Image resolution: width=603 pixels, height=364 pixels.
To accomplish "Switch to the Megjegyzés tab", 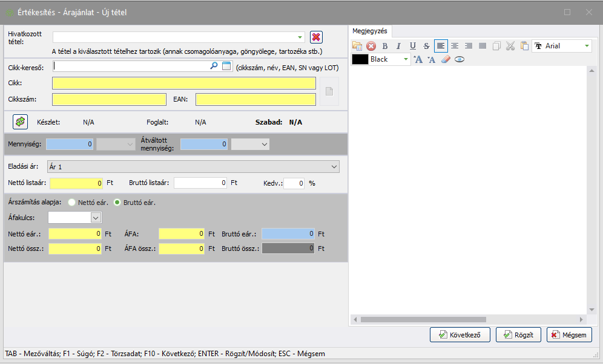I will [370, 31].
